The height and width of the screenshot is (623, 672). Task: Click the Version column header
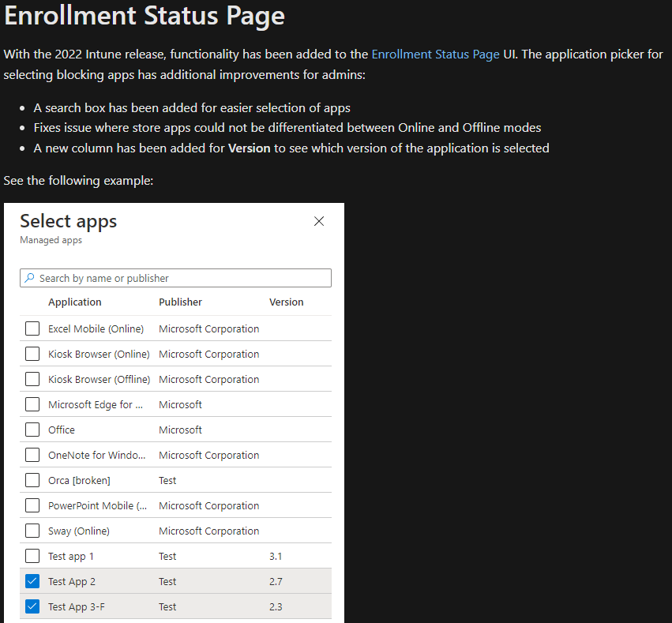click(286, 302)
